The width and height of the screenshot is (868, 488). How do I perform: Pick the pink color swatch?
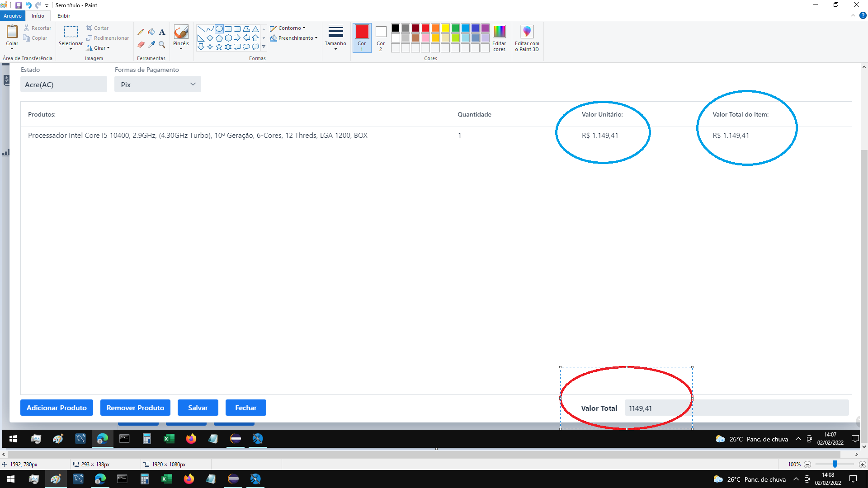point(425,38)
